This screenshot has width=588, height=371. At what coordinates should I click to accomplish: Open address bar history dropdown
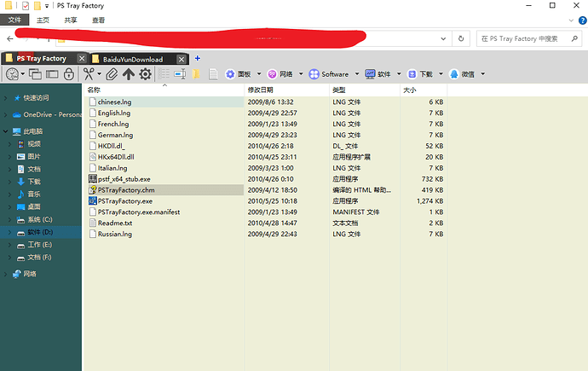click(x=443, y=38)
